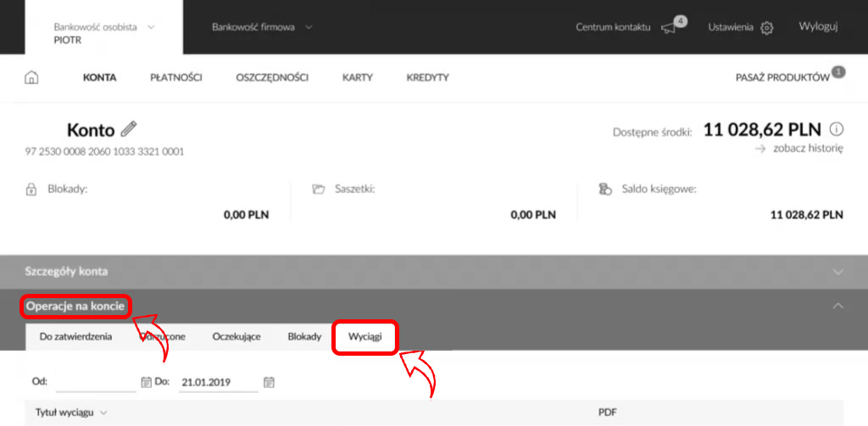
Task: Select the Blokady tab
Action: (304, 336)
